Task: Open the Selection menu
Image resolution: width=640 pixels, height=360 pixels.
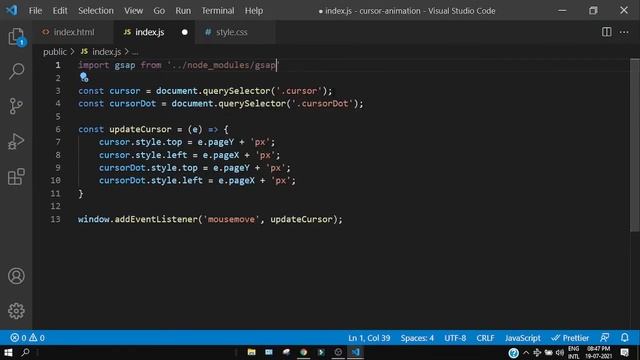Action: coord(96,11)
